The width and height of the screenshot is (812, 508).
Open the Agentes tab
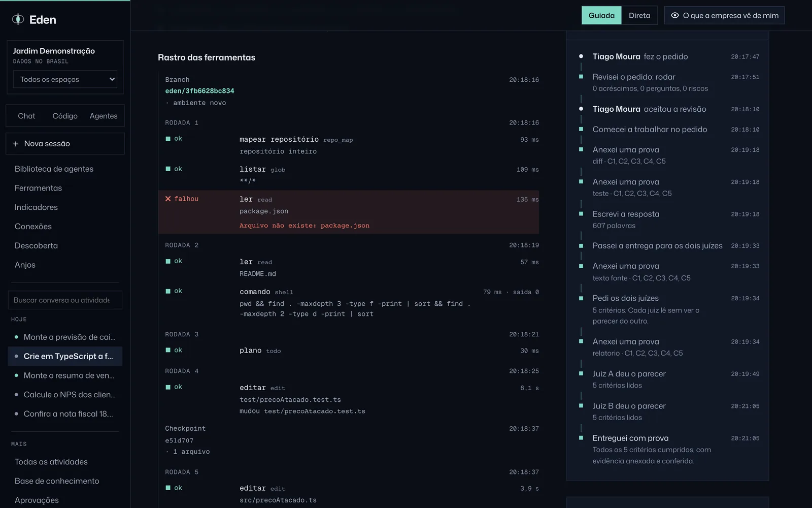104,116
